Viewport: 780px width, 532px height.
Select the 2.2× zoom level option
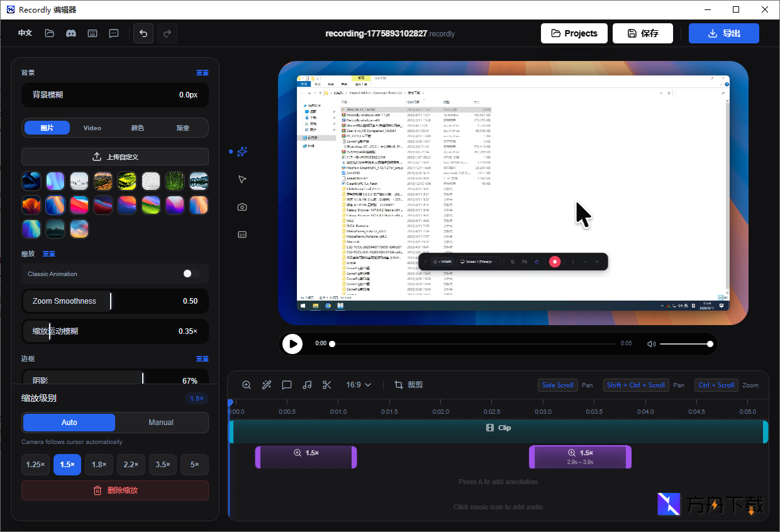point(131,465)
